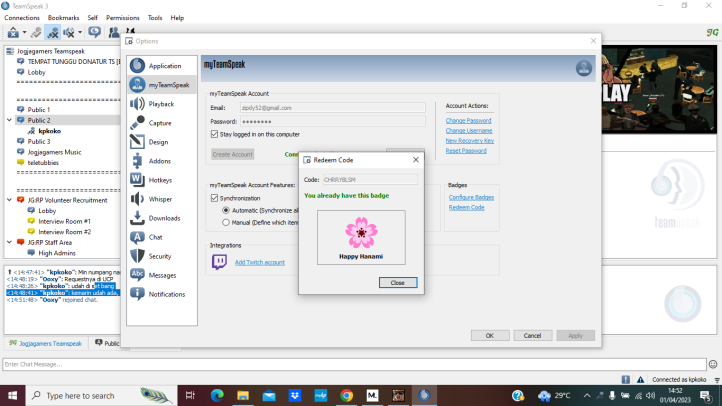Viewport: 722px width, 406px height.
Task: Open Chrome from the taskbar
Action: coord(347,395)
